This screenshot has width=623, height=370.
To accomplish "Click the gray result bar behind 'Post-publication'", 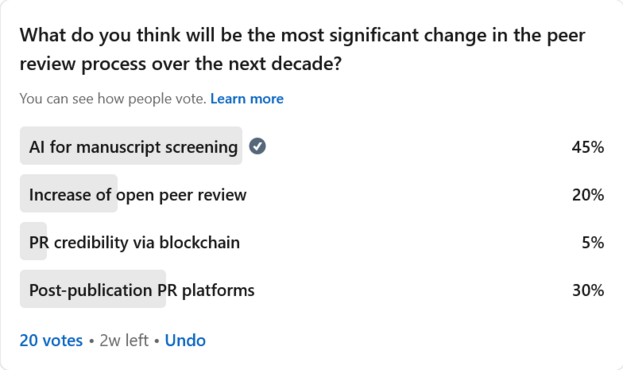I will pyautogui.click(x=93, y=289).
